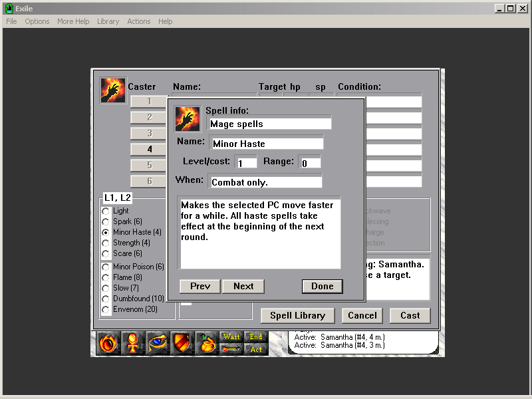Click the End toolbar button

(x=256, y=337)
